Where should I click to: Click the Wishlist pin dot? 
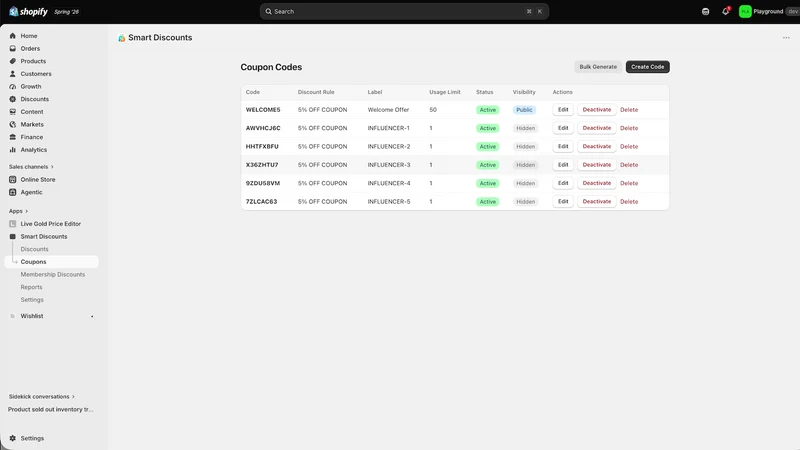(92, 316)
